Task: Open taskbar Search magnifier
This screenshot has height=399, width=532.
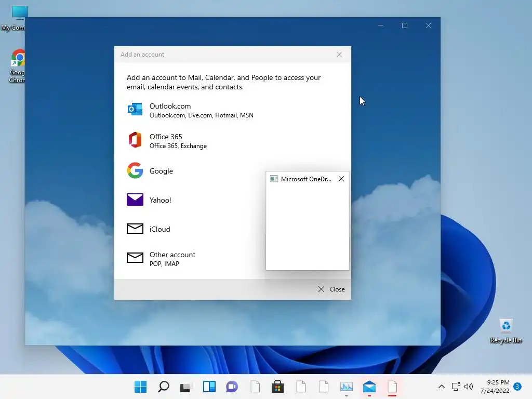Action: point(164,387)
